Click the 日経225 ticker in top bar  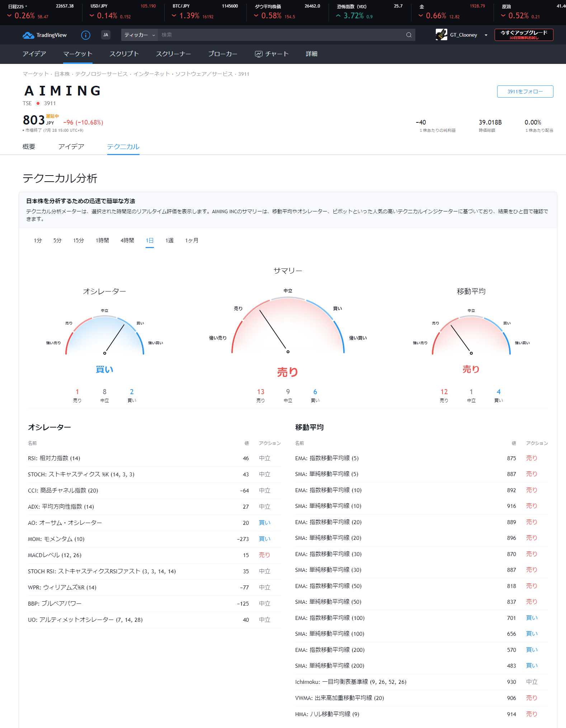(x=41, y=12)
